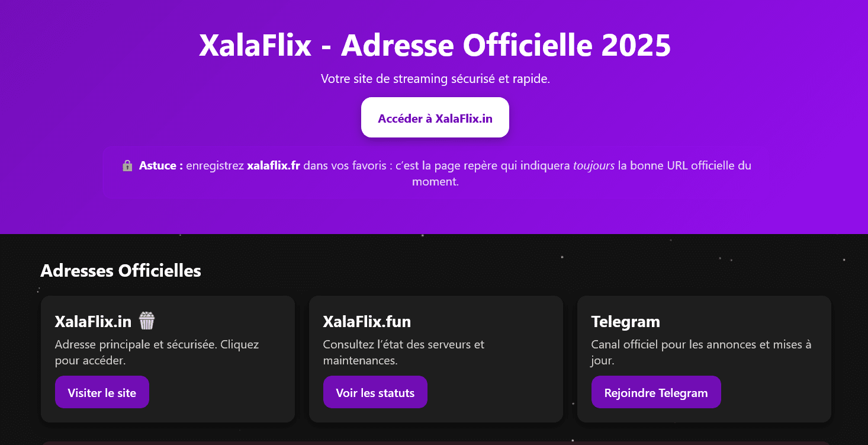Click the server maintenance description on XalaFlix.fun card
Viewport: 868px width, 445px height.
pyautogui.click(x=403, y=351)
